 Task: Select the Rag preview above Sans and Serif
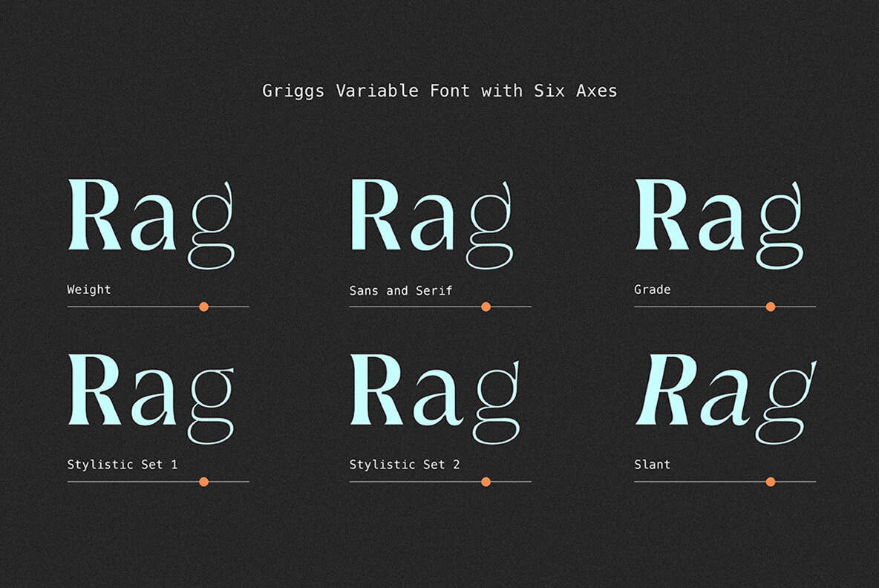[432, 221]
